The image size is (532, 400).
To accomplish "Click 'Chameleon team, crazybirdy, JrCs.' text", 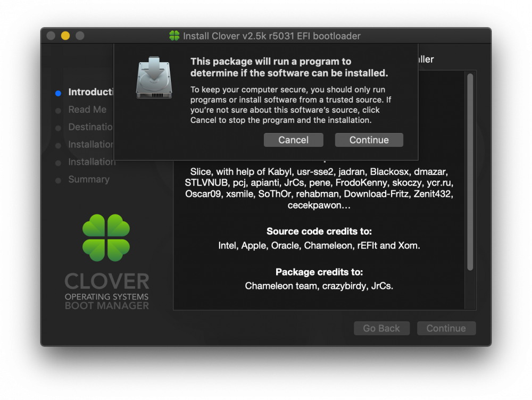I will (319, 286).
